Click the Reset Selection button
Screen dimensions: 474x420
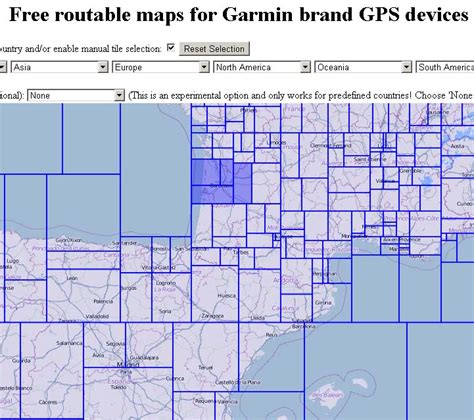(x=214, y=49)
